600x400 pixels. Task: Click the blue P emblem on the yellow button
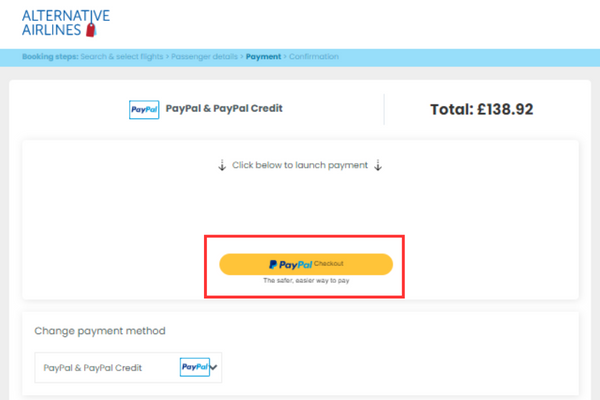[x=273, y=264]
